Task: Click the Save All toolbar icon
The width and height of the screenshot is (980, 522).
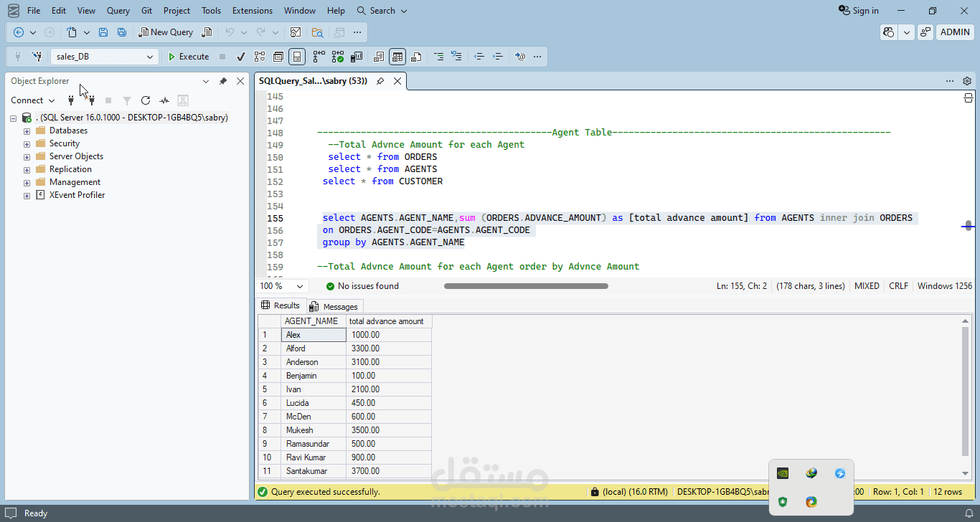Action: coord(122,32)
